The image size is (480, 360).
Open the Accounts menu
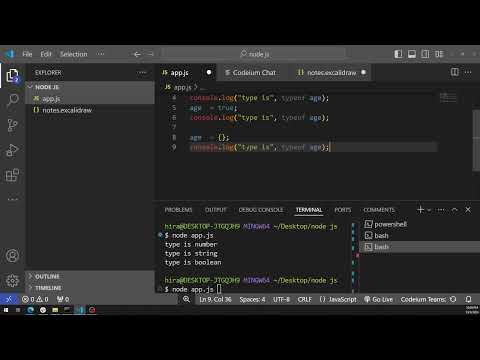13,256
